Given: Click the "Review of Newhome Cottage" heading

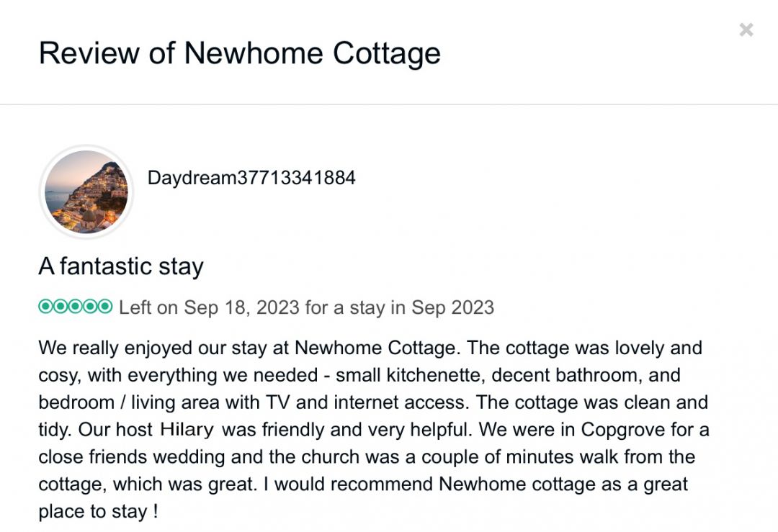Looking at the screenshot, I should coord(239,53).
